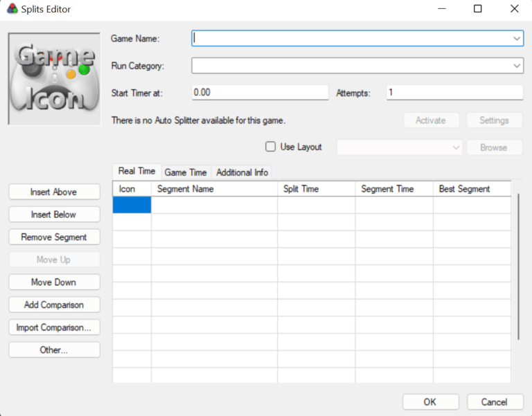
Task: Click the Activate auto splitter button
Action: [432, 120]
